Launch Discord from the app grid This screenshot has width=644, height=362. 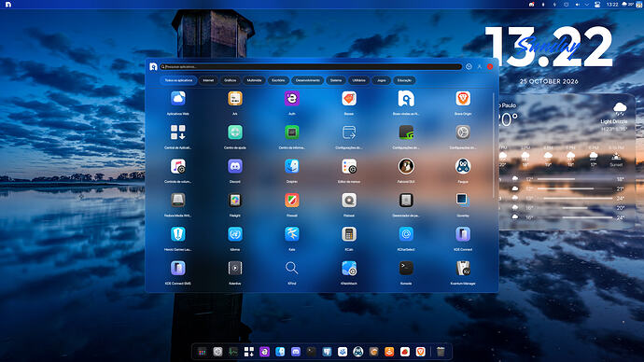point(235,167)
